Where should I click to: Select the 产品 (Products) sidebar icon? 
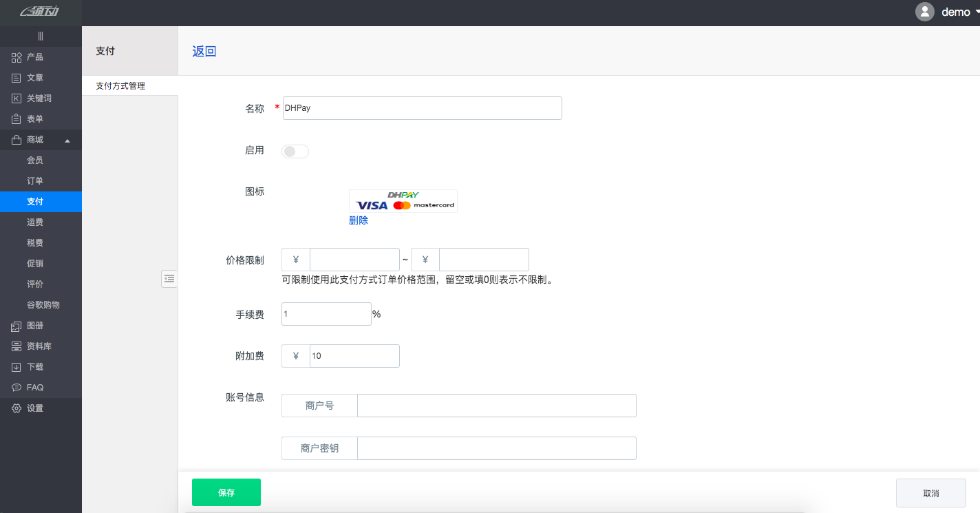coord(17,57)
